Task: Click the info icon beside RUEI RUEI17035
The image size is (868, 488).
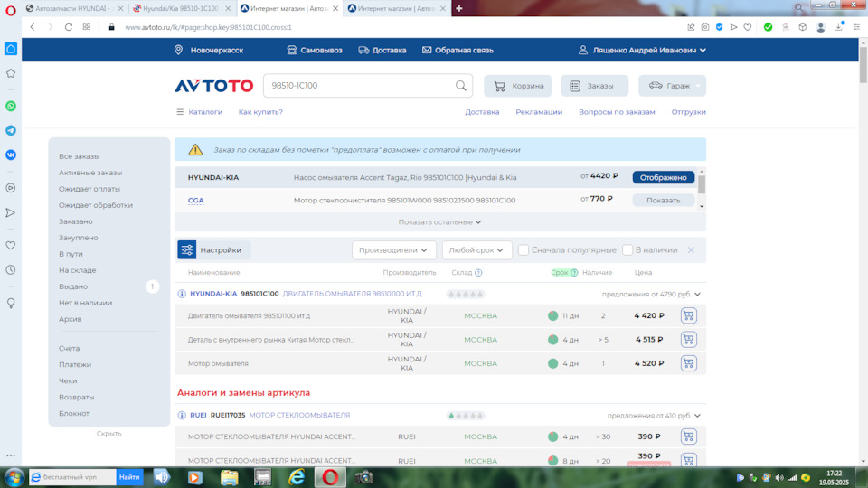Action: coord(182,415)
